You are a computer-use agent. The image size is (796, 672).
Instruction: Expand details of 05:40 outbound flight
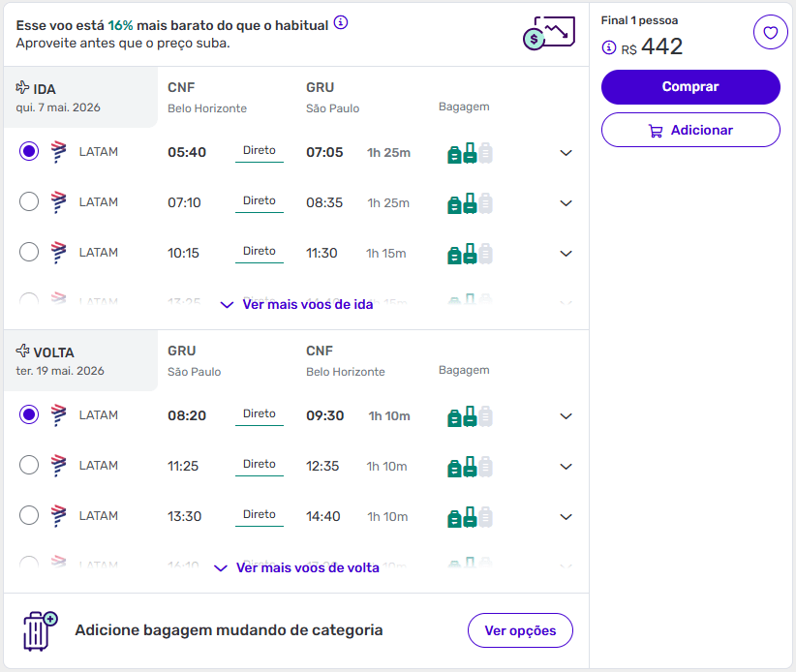[566, 153]
